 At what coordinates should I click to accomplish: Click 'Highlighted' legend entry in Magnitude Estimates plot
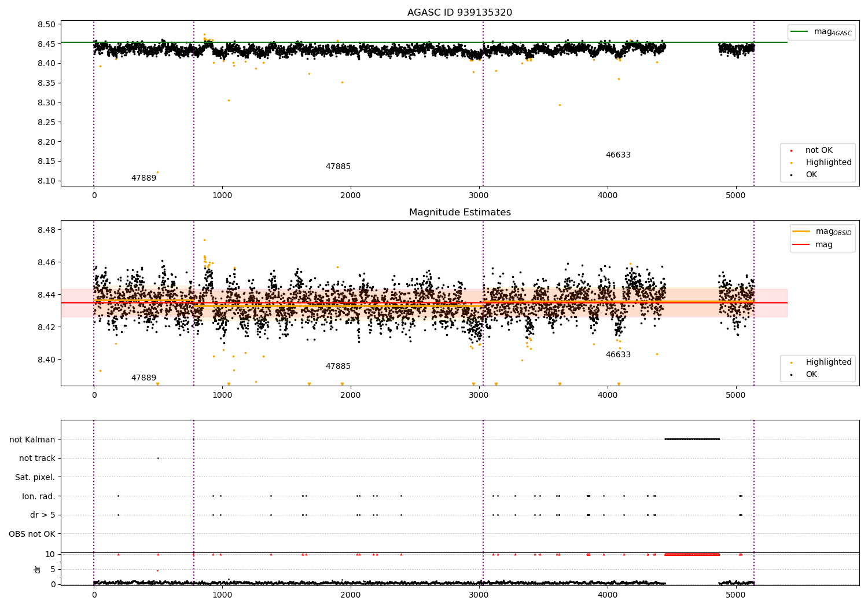point(828,362)
